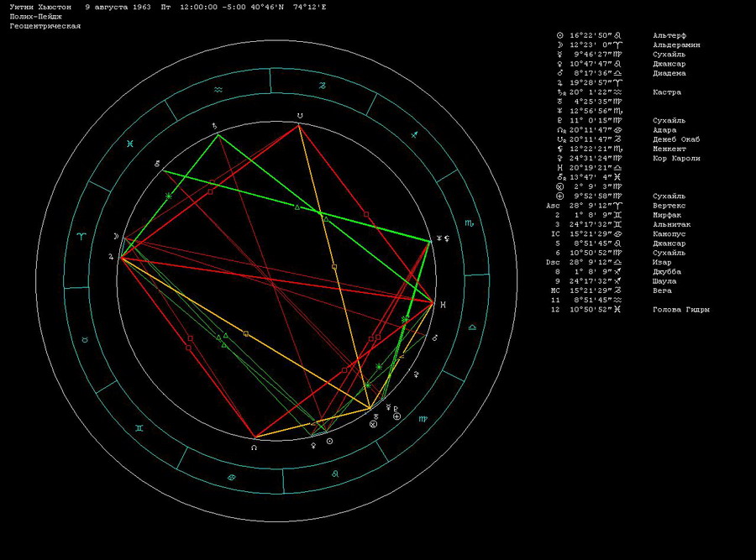756x560 pixels.
Task: Click the H-shaped glyph in the chart wheel
Action: [443, 305]
